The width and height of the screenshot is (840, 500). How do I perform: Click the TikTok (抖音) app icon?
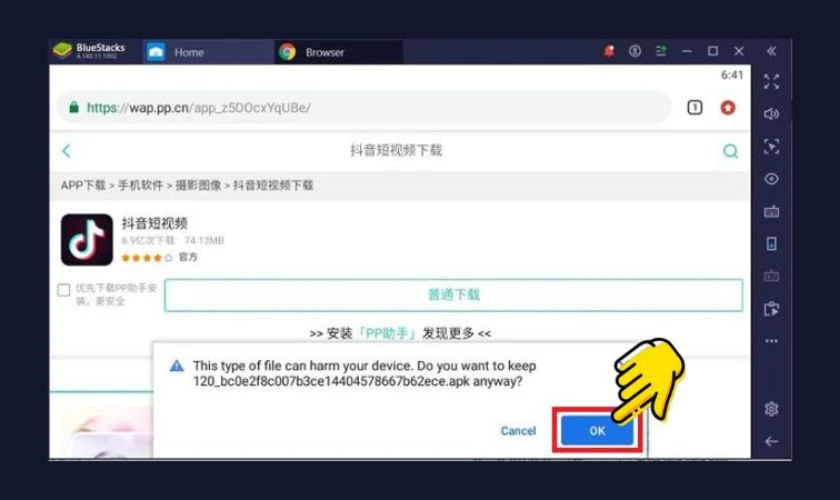tap(87, 240)
